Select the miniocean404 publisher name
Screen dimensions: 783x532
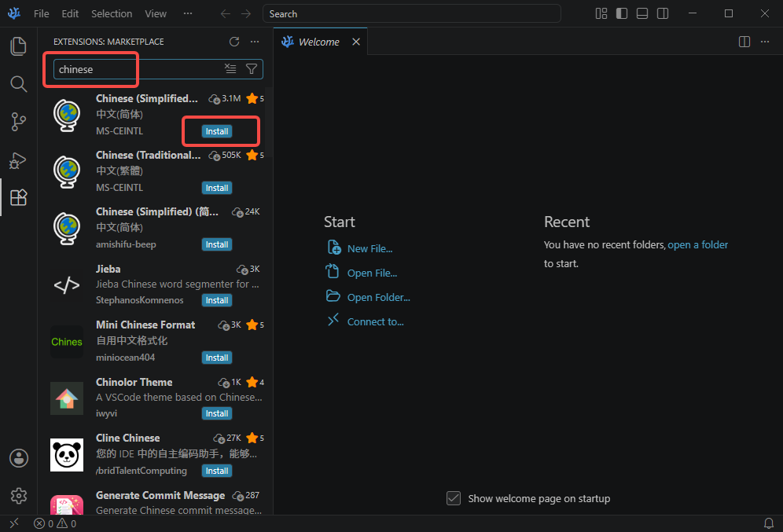click(x=125, y=358)
